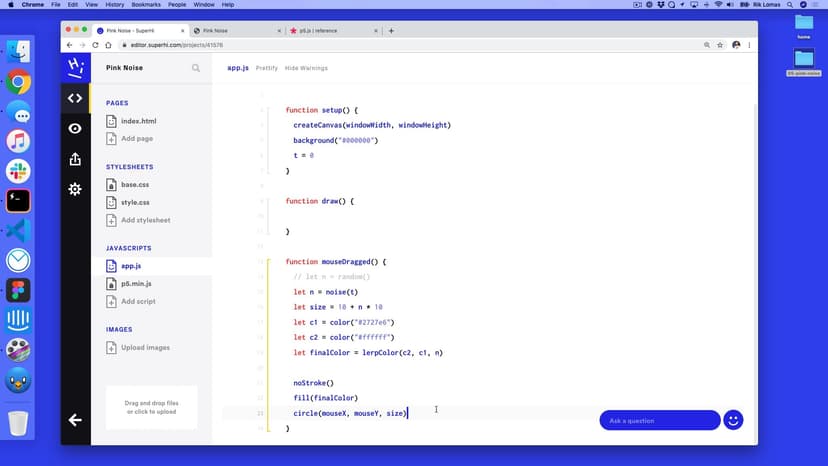
Task: Open a new browser tab with plus
Action: pos(391,31)
